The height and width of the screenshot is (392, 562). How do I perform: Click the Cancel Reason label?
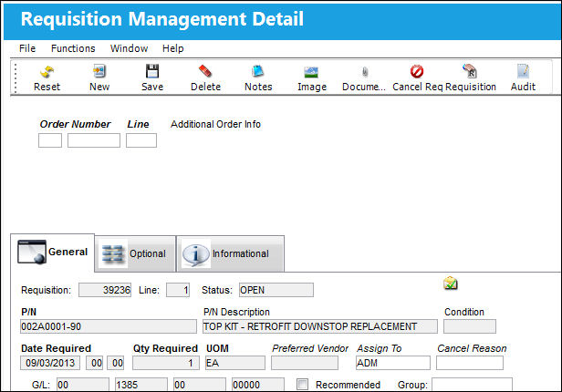coord(472,348)
